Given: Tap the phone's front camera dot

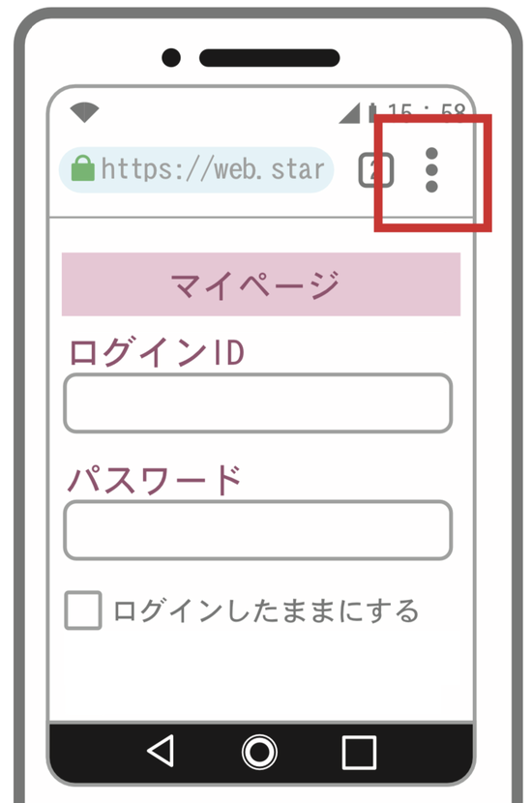Looking at the screenshot, I should point(171,58).
